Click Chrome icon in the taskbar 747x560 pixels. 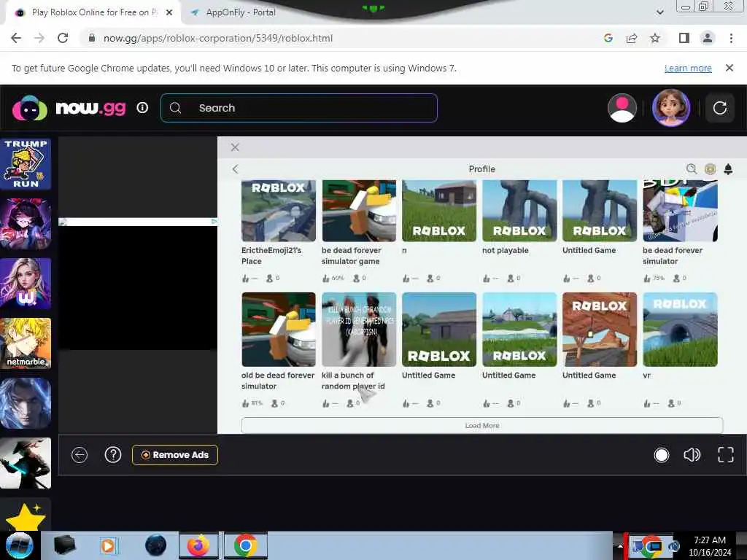point(245,545)
